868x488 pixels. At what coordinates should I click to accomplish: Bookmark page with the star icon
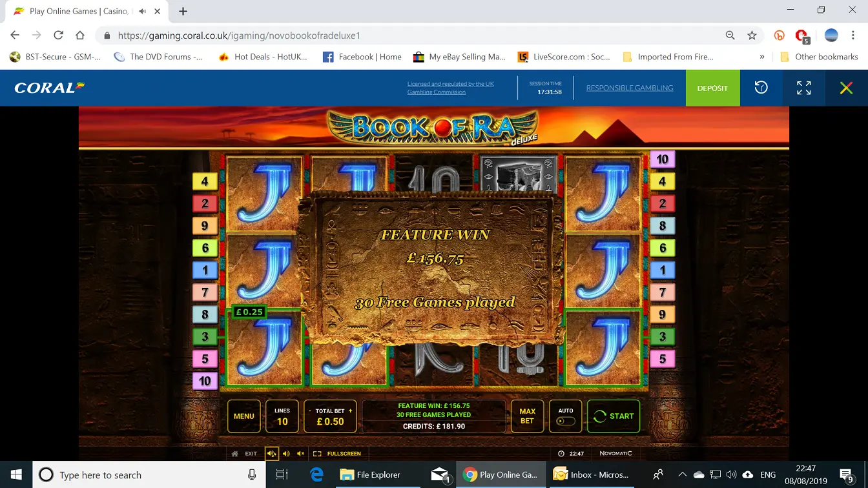click(x=752, y=36)
